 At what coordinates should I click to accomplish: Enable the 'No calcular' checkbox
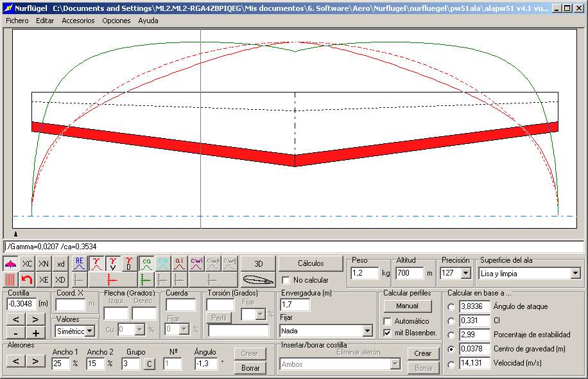[286, 280]
